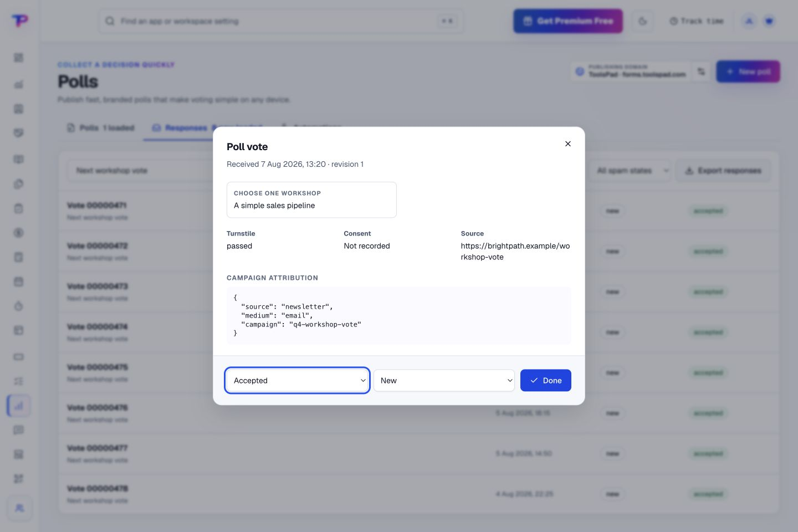The width and height of the screenshot is (798, 532).
Task: Open the All spam states filter
Action: pyautogui.click(x=631, y=171)
